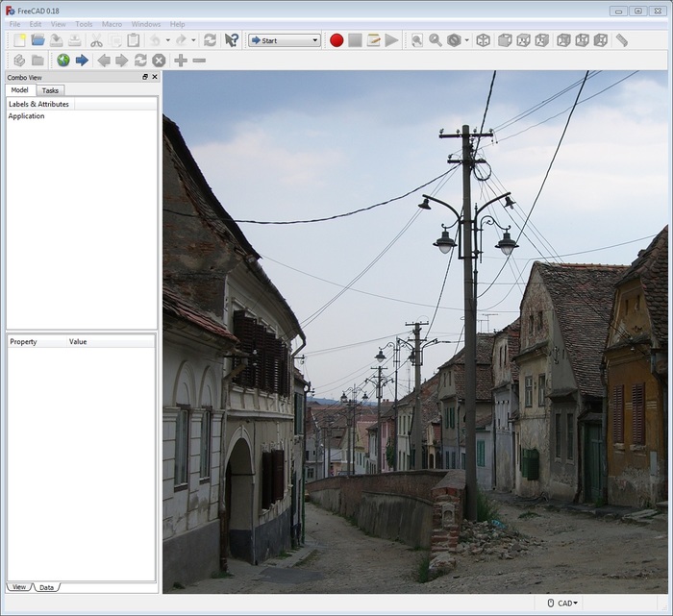Click the Zoom out minus icon
The width and height of the screenshot is (673, 616).
pos(199,61)
